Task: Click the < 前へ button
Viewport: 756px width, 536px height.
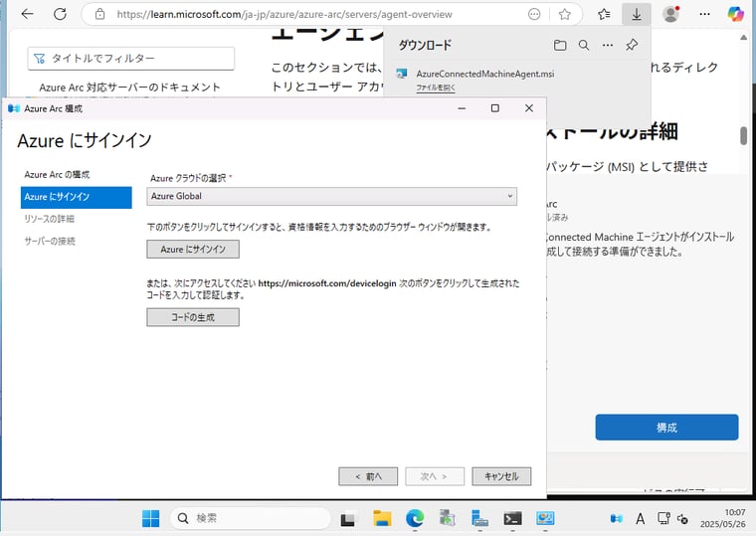Action: (368, 476)
